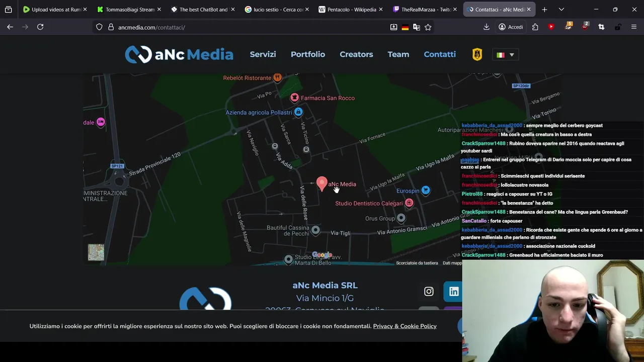
Task: Bookmark this page with the star icon
Action: 428,27
